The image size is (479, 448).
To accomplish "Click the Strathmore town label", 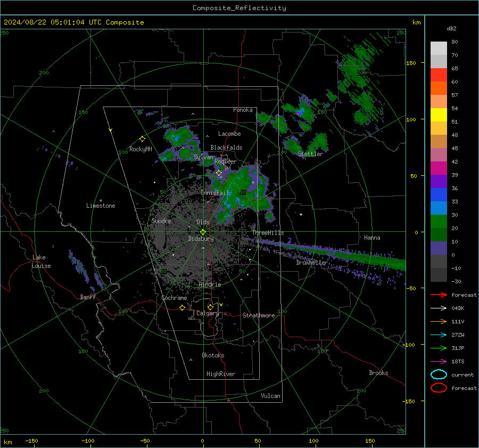I will tap(259, 315).
